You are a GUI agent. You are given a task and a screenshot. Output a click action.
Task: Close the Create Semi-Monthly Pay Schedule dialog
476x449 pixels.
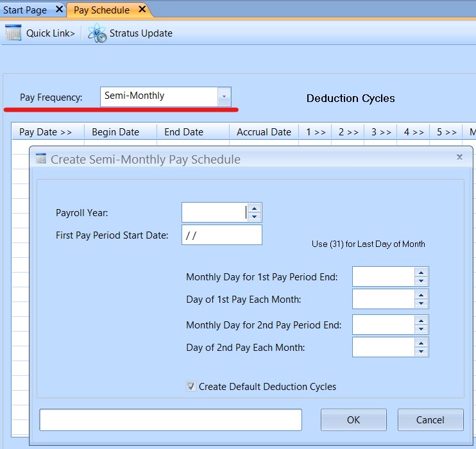tap(459, 157)
